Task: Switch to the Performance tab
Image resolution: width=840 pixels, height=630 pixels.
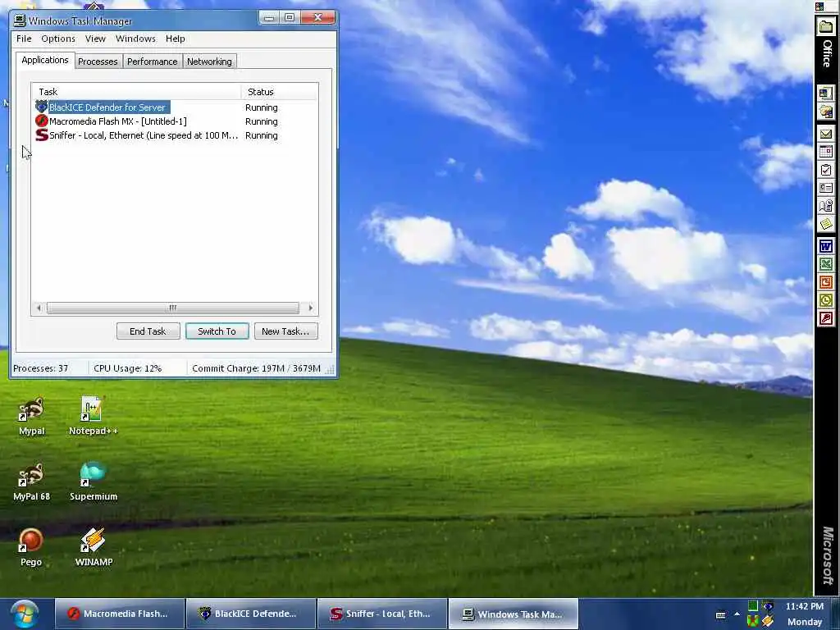Action: 152,62
